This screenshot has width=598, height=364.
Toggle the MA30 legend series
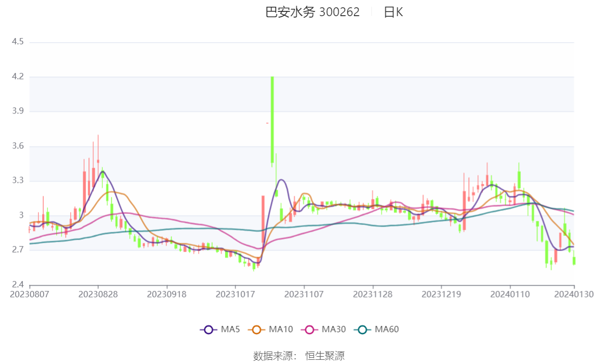[323, 329]
